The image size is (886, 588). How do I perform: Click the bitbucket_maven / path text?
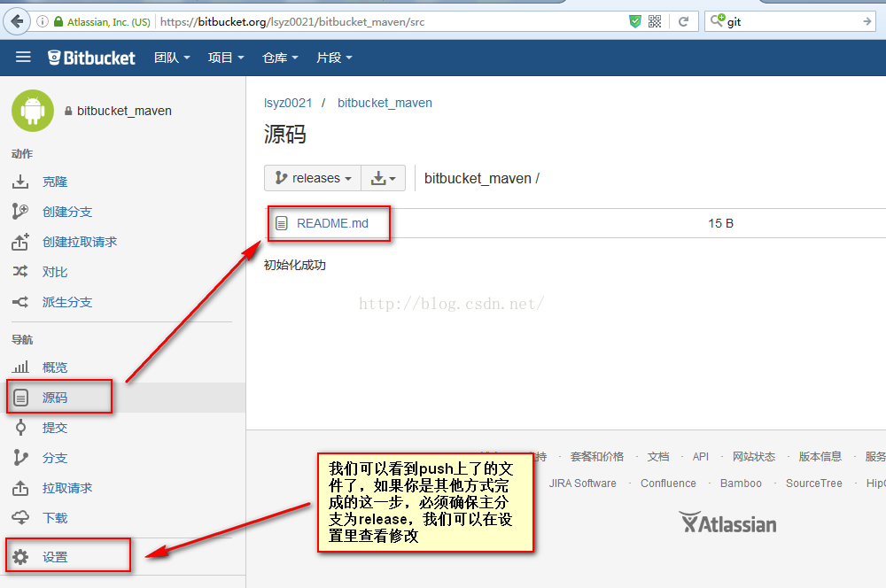click(x=481, y=179)
